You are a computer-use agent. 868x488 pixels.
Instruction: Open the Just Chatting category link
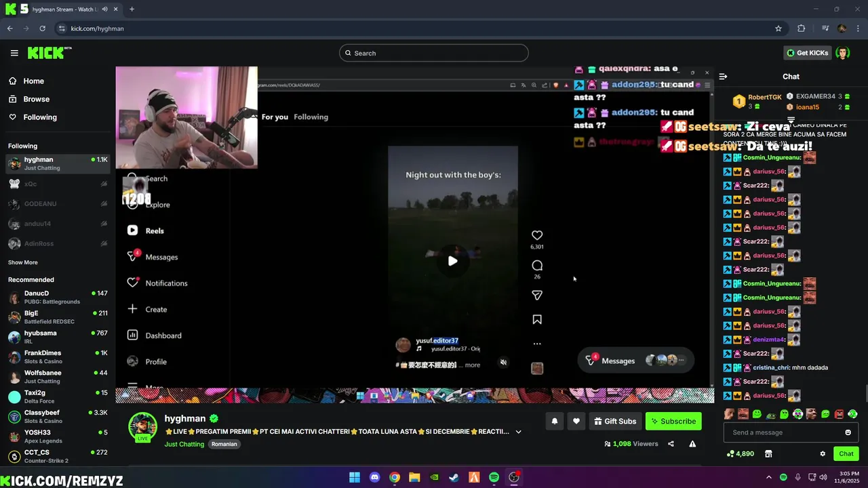(184, 444)
